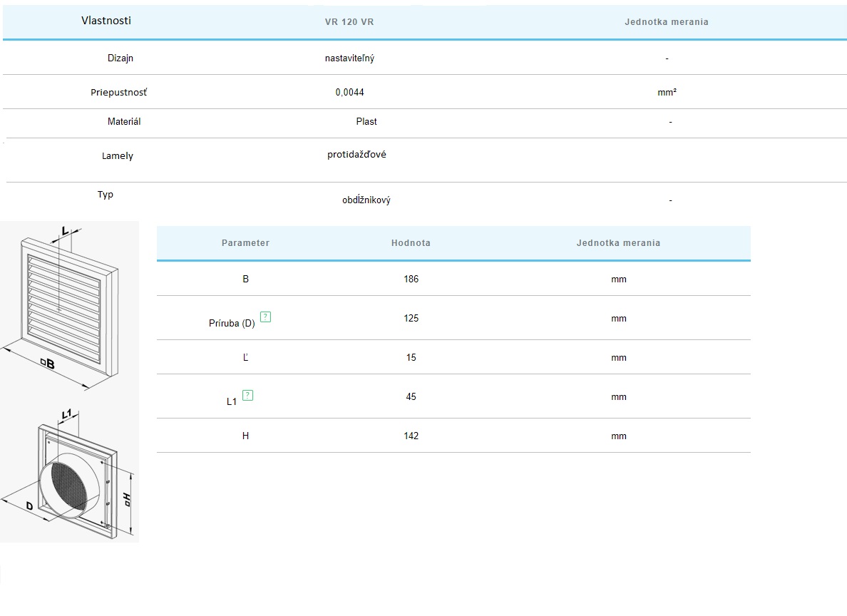Click the obdĺžnikový type value
The height and width of the screenshot is (616, 847).
(x=366, y=200)
